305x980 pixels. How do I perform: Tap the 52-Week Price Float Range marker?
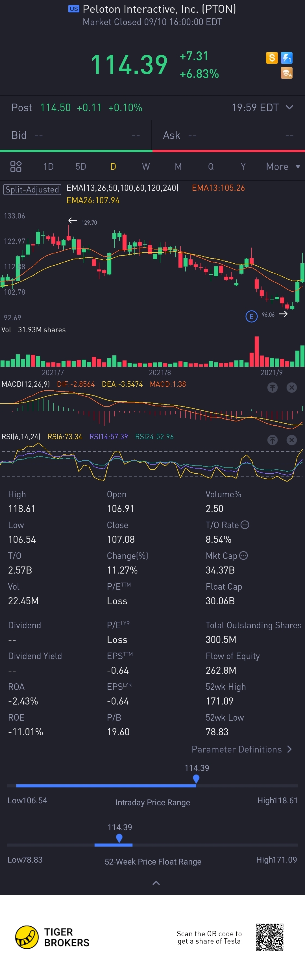tap(119, 838)
